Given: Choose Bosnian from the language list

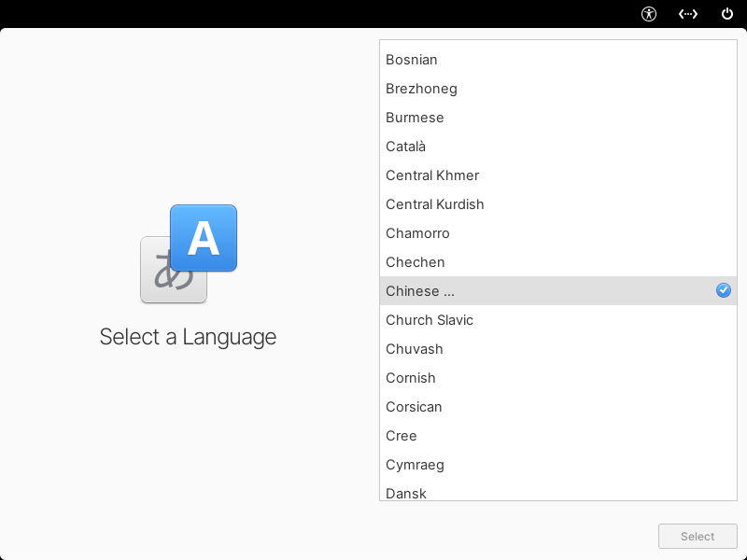Looking at the screenshot, I should click(x=557, y=60).
